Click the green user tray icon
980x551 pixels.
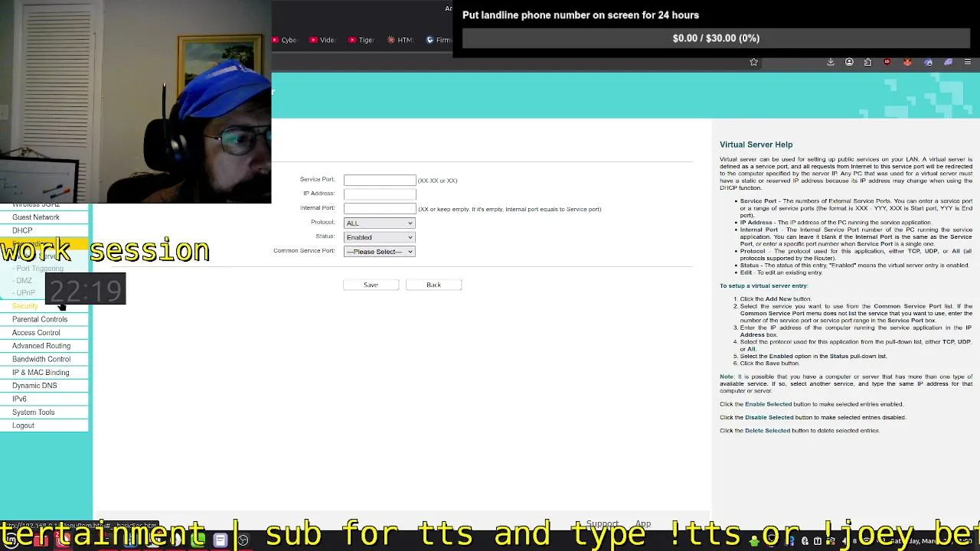(753, 541)
